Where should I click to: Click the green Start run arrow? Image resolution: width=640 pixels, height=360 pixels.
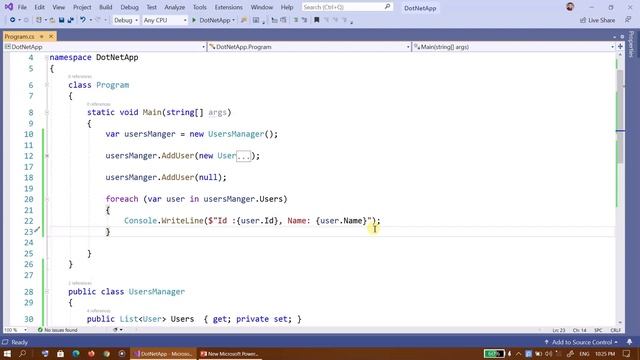[194, 20]
